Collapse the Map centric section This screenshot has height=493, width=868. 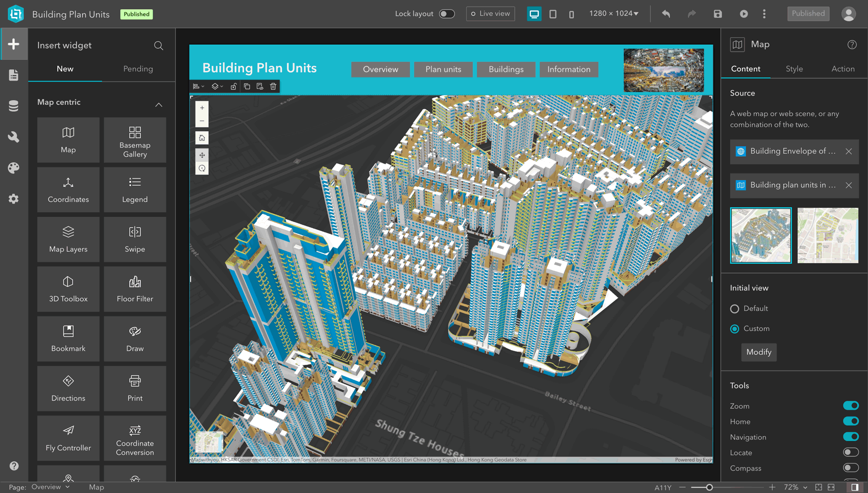pyautogui.click(x=159, y=105)
